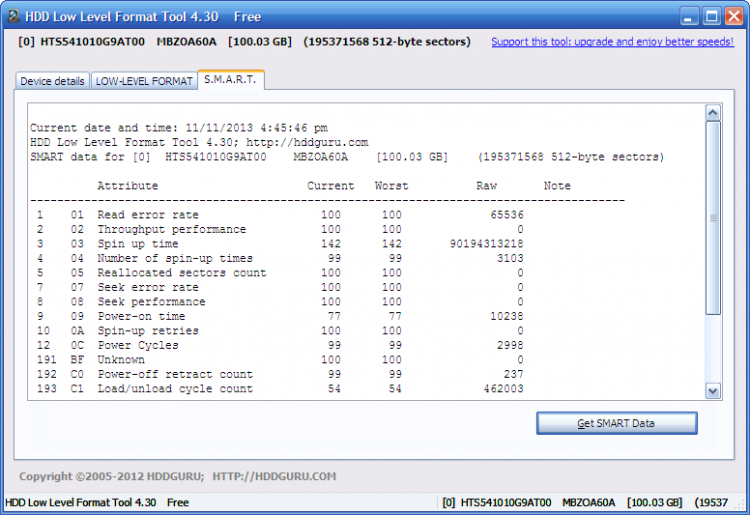Image resolution: width=750 pixels, height=515 pixels.
Task: Click the raw value 65536
Action: 507,215
